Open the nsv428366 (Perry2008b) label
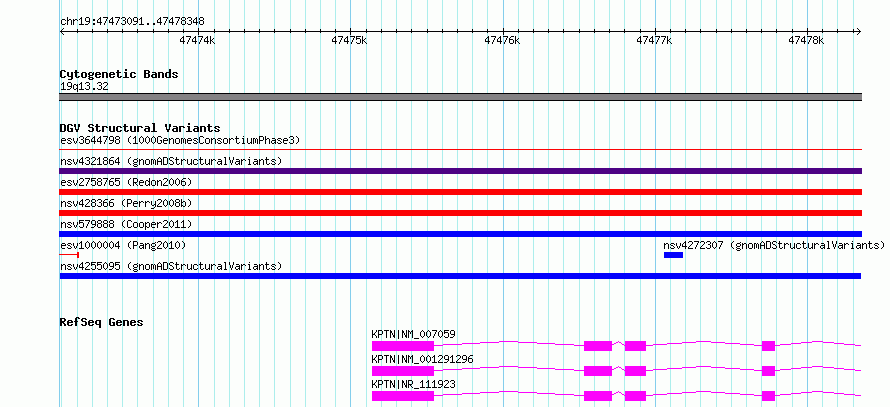This screenshot has height=407, width=890. 128,203
